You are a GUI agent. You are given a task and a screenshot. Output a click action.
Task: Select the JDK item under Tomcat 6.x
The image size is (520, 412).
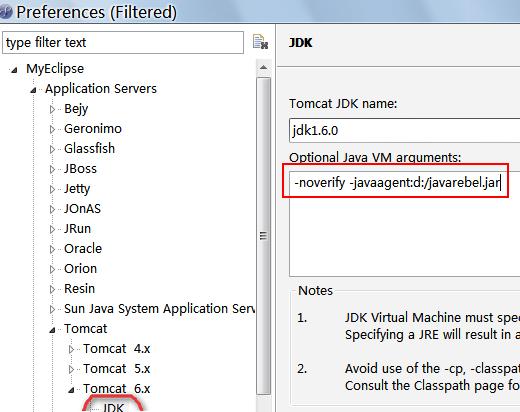[113, 407]
